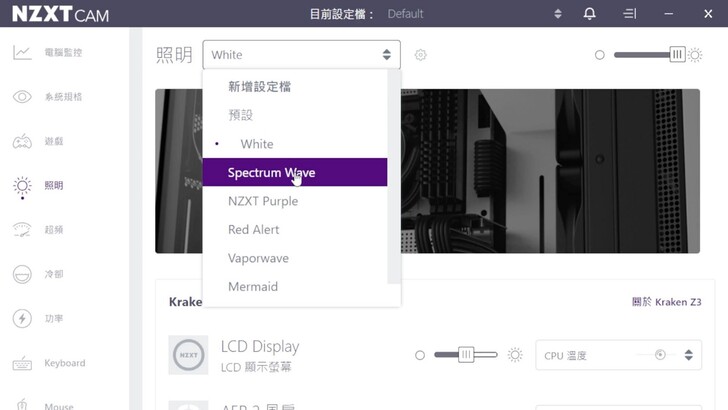Click the 預設 presets group header
The image size is (728, 410).
[240, 115]
